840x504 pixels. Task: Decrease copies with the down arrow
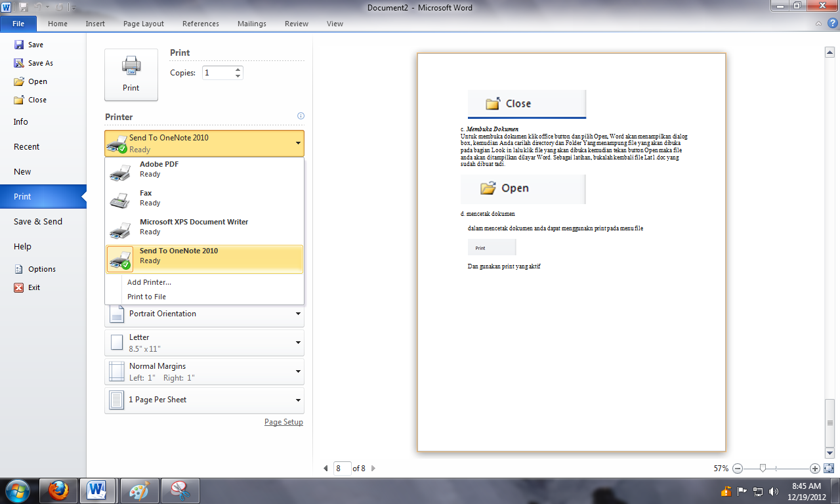238,76
